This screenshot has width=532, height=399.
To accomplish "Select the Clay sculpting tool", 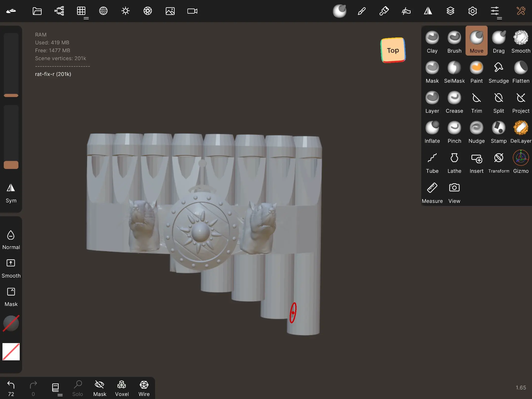I will point(432,41).
